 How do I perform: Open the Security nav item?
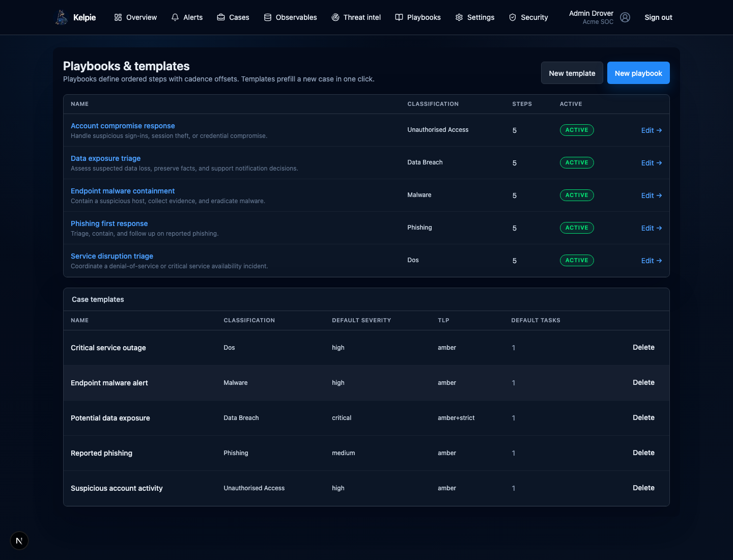[528, 17]
